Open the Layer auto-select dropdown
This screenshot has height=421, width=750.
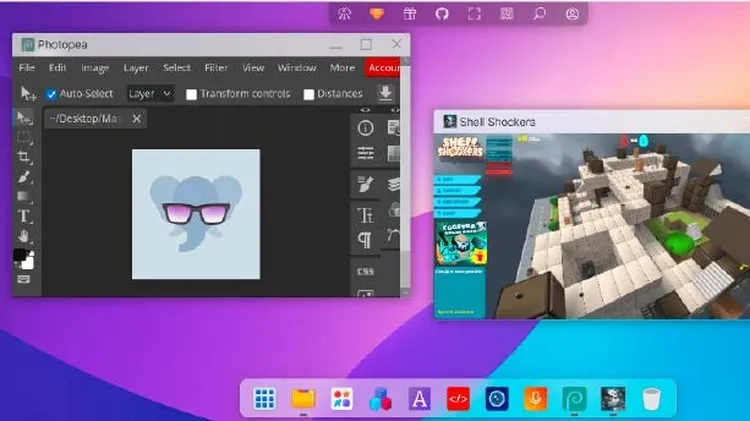pyautogui.click(x=150, y=94)
